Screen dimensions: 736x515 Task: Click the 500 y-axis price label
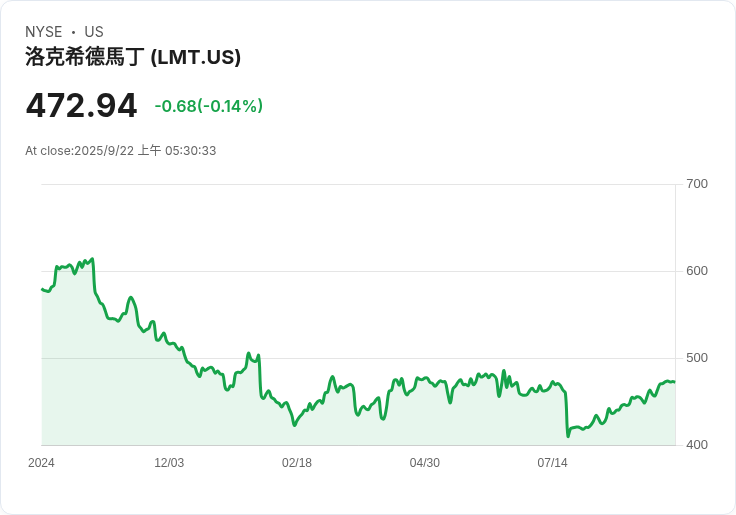coord(697,358)
